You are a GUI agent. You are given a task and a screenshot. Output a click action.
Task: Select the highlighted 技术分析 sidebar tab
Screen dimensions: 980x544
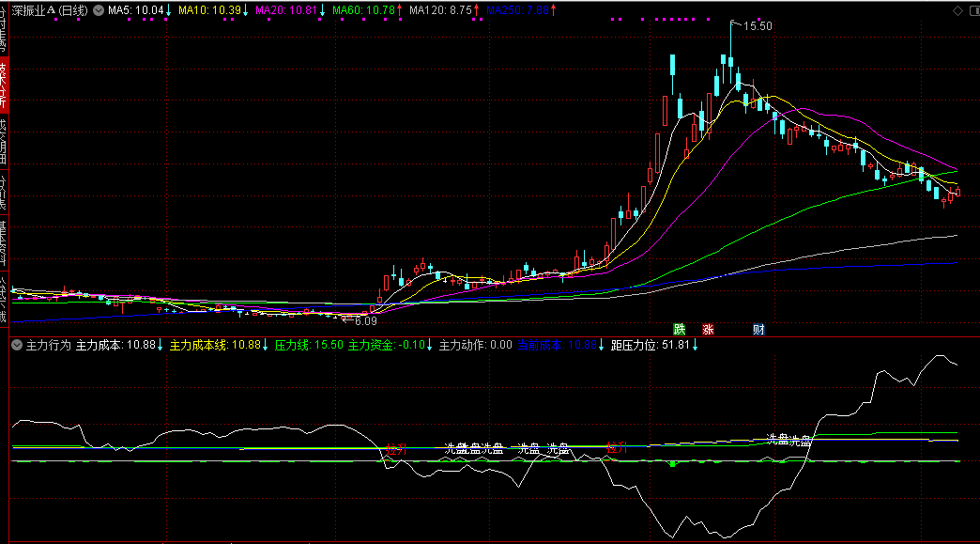pos(4,85)
